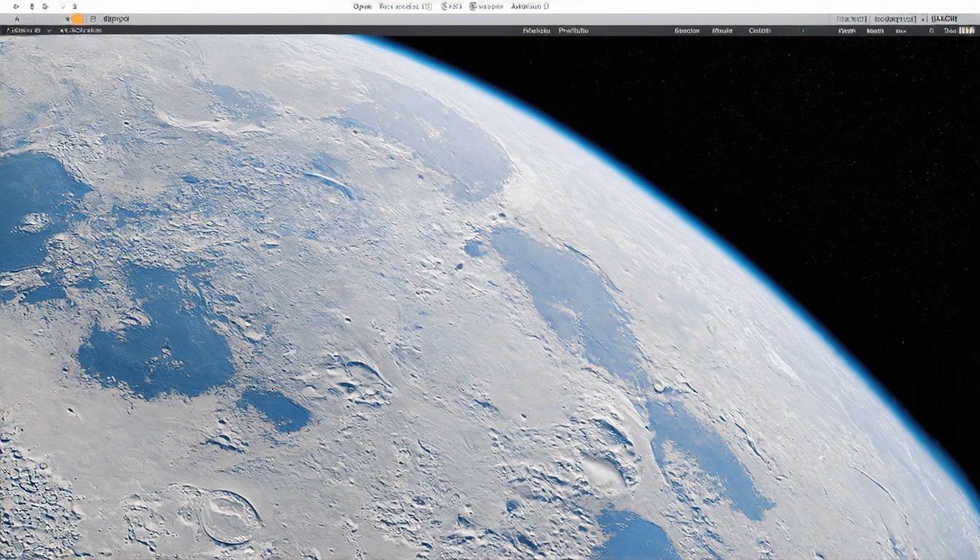Click the small chevron in the dark bar
980x560 pixels.
point(49,31)
